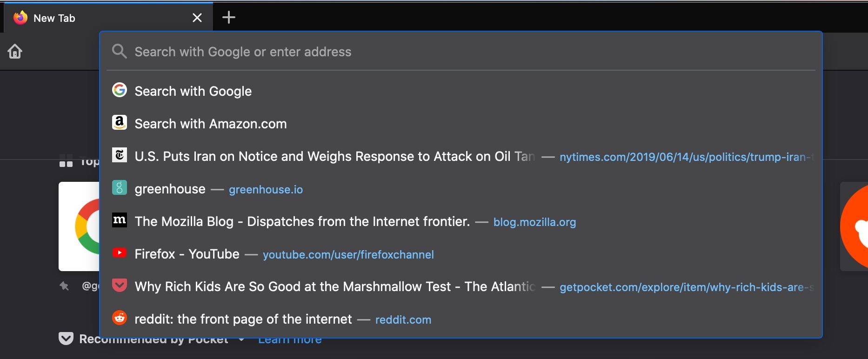The image size is (868, 359).
Task: Click the Mozilla Blog favicon
Action: tap(120, 220)
